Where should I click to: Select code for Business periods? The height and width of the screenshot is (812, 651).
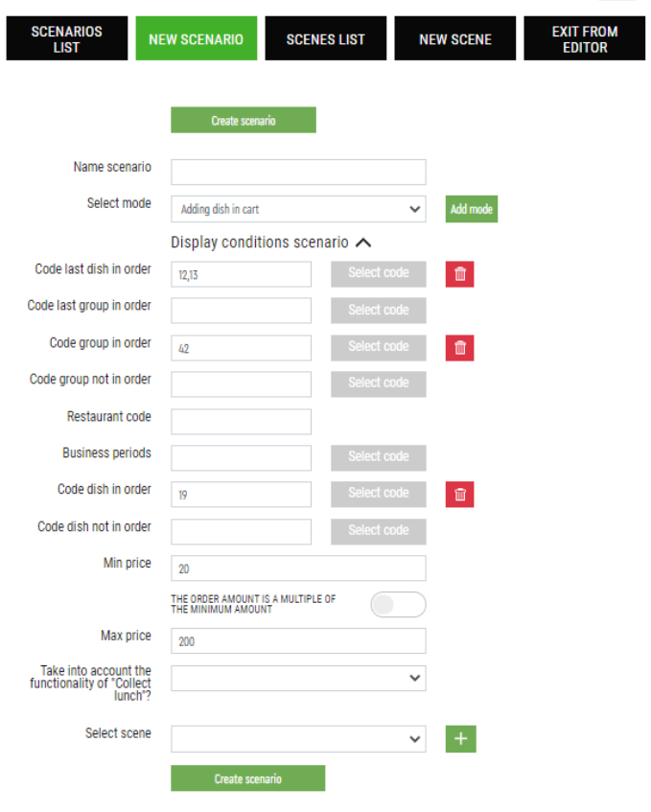pyautogui.click(x=379, y=458)
